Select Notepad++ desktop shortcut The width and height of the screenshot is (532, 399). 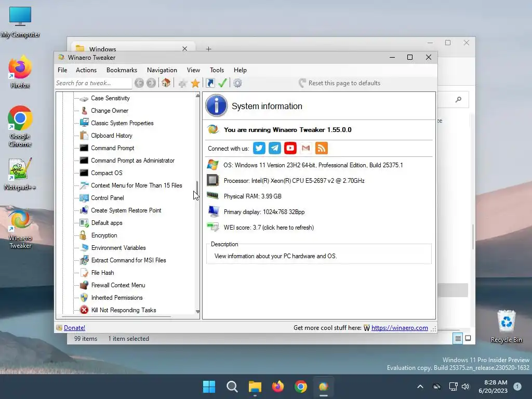coord(20,175)
